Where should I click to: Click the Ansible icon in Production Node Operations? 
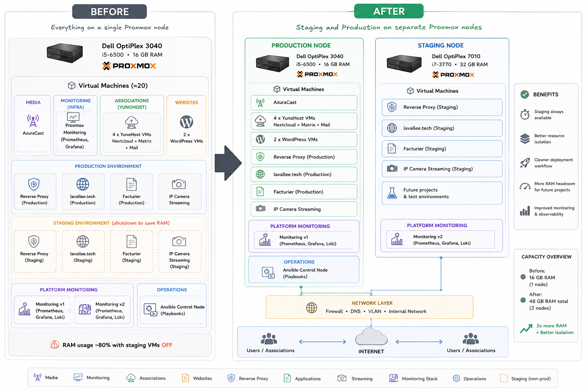pos(268,273)
